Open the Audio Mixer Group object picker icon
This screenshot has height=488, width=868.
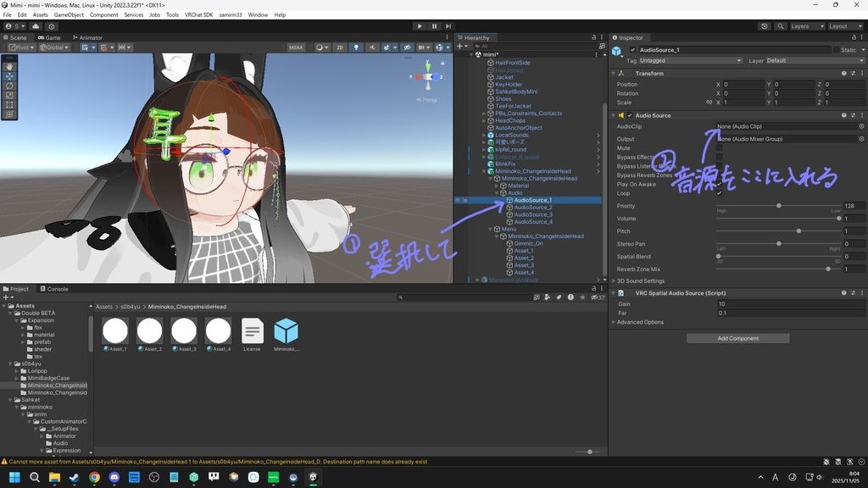point(861,139)
